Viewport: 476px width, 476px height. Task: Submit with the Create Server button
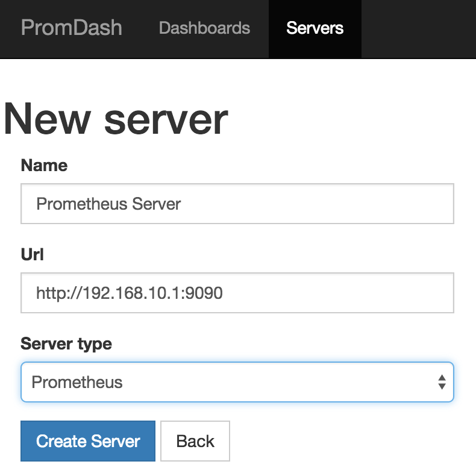(88, 441)
